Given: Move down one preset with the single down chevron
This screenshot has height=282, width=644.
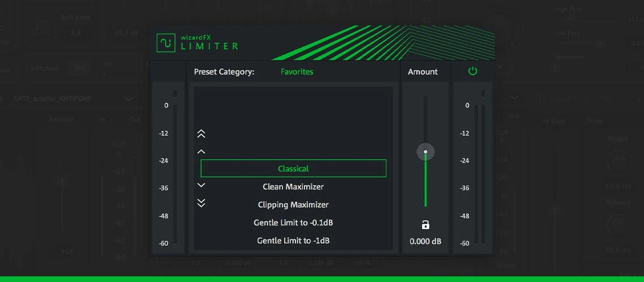Looking at the screenshot, I should coord(201,185).
